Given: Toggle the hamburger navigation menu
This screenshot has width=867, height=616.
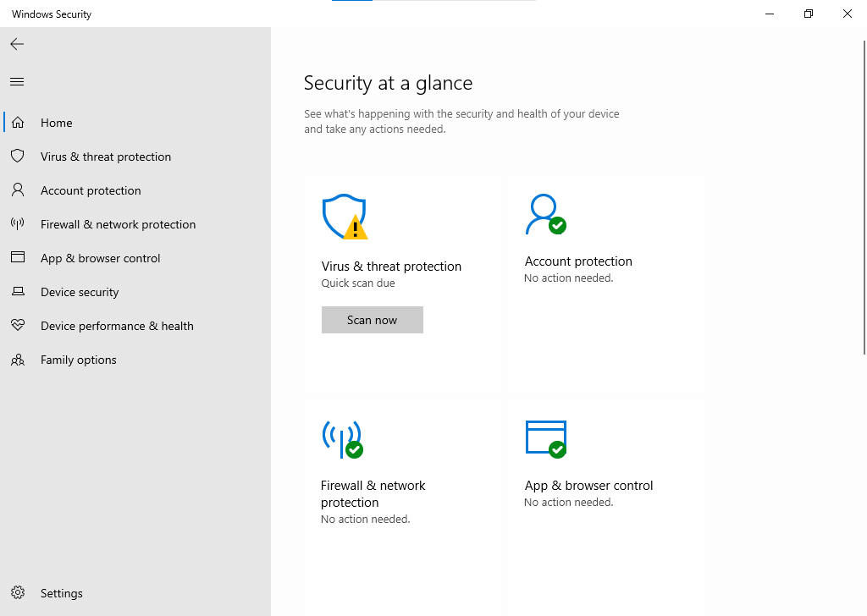Looking at the screenshot, I should point(17,82).
